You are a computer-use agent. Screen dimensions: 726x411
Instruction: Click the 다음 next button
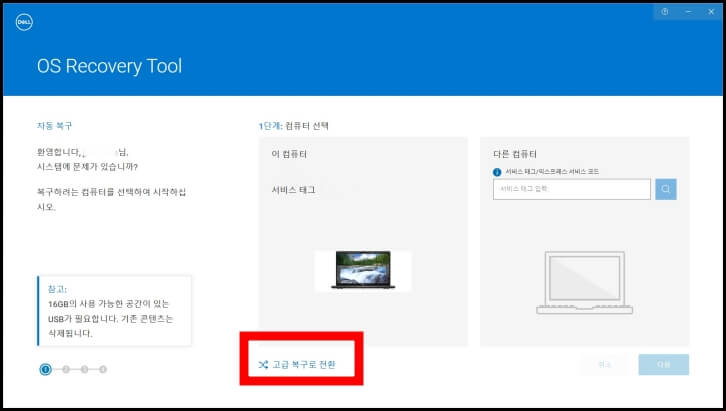click(663, 365)
